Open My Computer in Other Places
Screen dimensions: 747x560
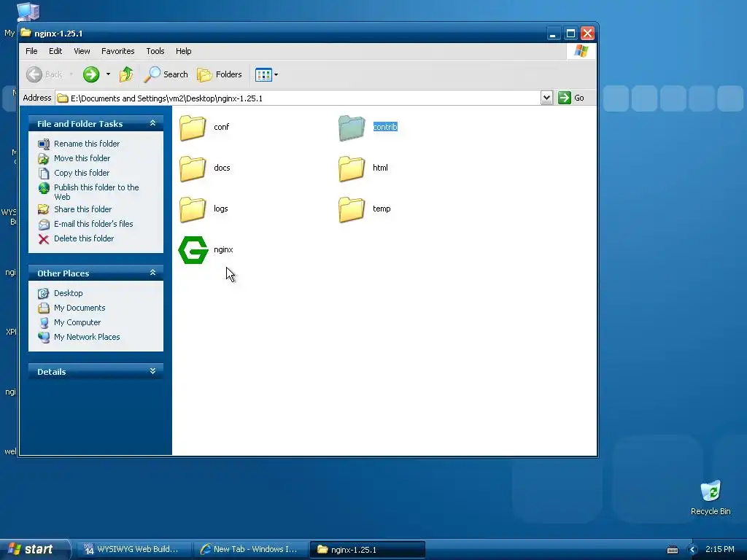pyautogui.click(x=77, y=322)
